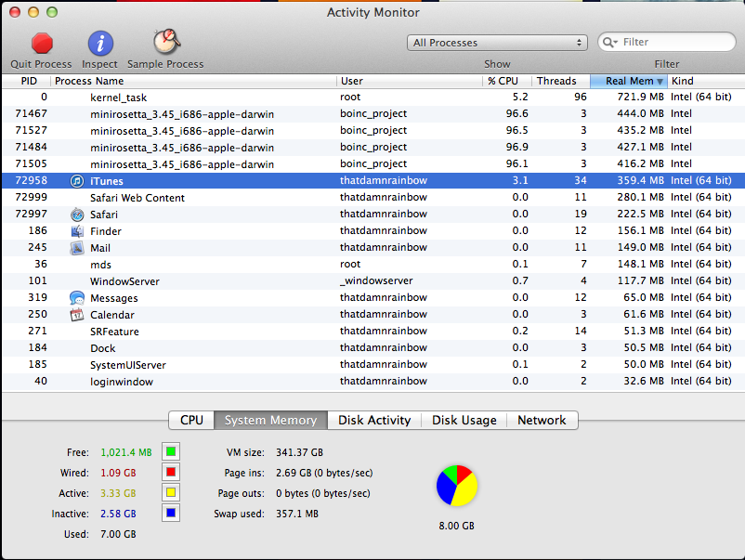This screenshot has width=745, height=560.
Task: Select minirosetta process with PID 71527
Action: pos(373,131)
